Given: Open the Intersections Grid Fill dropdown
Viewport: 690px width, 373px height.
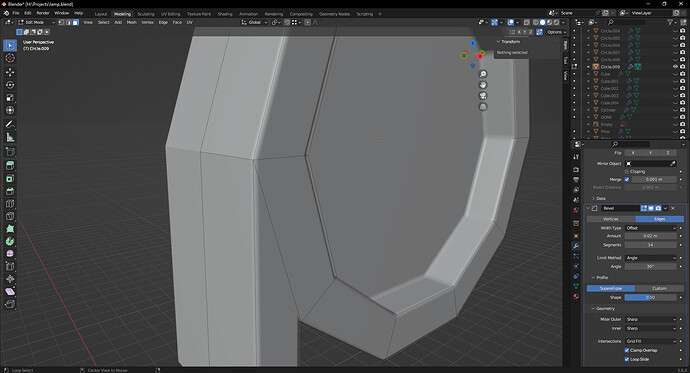Looking at the screenshot, I should (x=650, y=341).
